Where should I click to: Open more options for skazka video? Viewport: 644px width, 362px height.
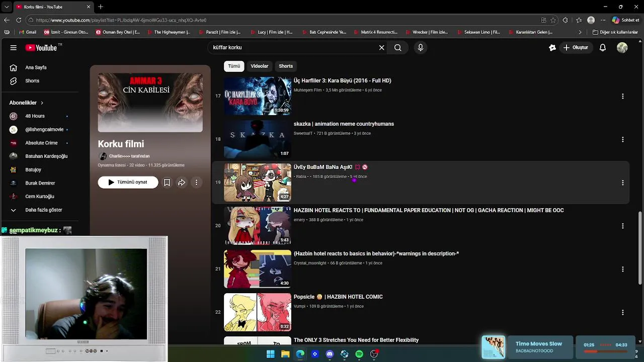coord(622,139)
